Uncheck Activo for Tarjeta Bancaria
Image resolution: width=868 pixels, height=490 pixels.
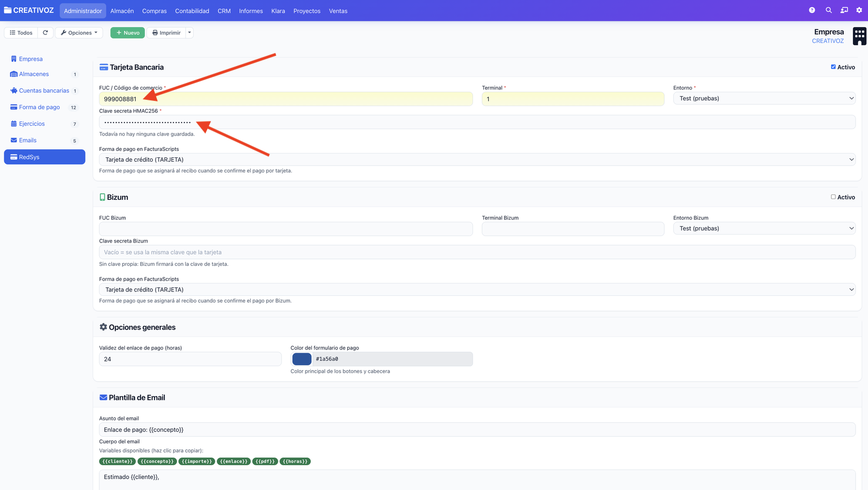(833, 67)
